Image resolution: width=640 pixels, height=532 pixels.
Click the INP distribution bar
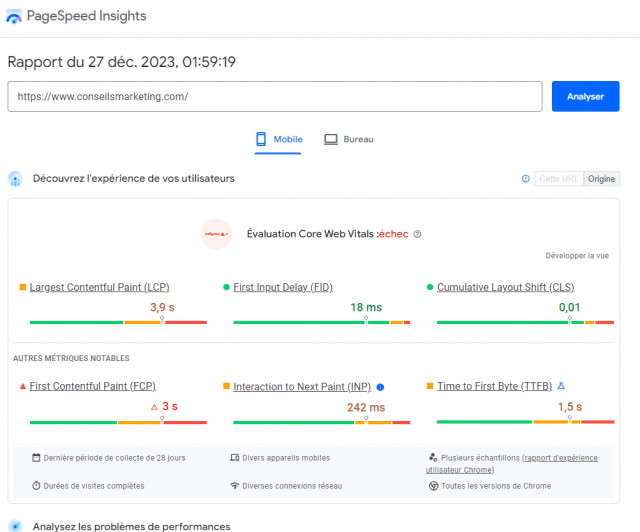322,423
